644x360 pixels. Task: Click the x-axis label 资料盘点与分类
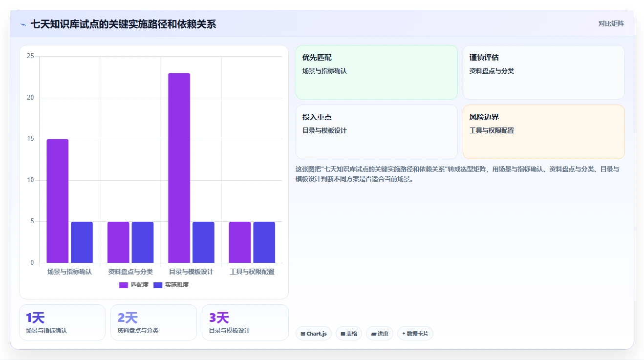pyautogui.click(x=130, y=272)
